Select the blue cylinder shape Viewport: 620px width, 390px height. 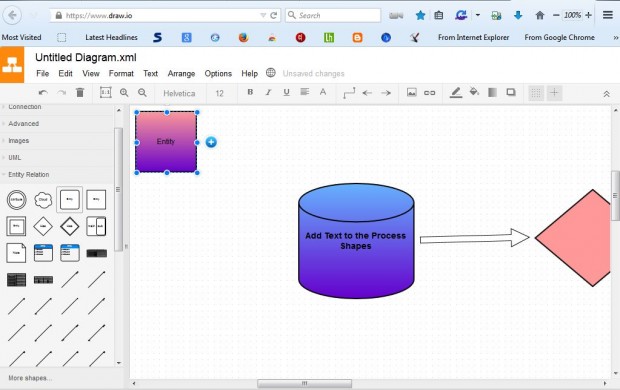click(x=356, y=240)
